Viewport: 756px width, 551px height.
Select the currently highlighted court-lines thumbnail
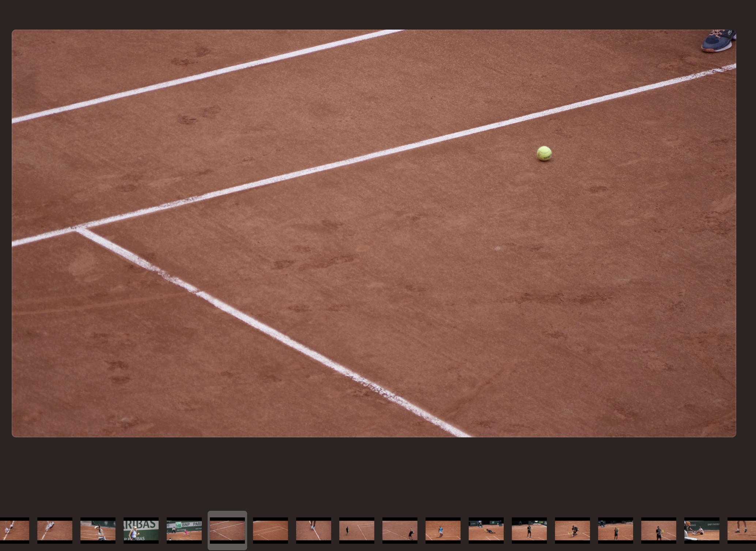coord(227,530)
